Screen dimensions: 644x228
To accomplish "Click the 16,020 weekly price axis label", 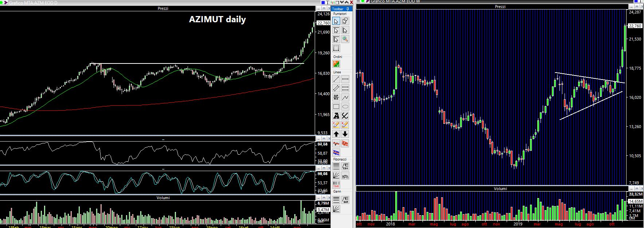I will (x=635, y=97).
